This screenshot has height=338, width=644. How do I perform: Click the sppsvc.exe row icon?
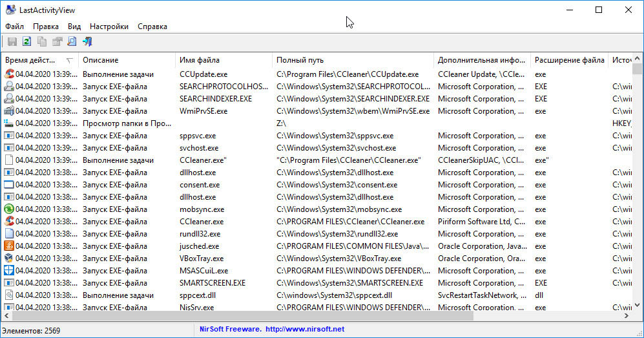(x=9, y=136)
